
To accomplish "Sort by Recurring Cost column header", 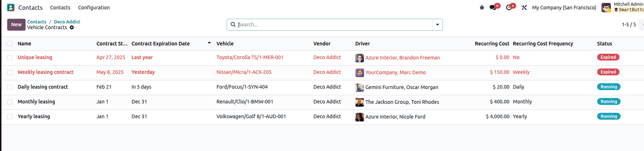I will (x=492, y=44).
